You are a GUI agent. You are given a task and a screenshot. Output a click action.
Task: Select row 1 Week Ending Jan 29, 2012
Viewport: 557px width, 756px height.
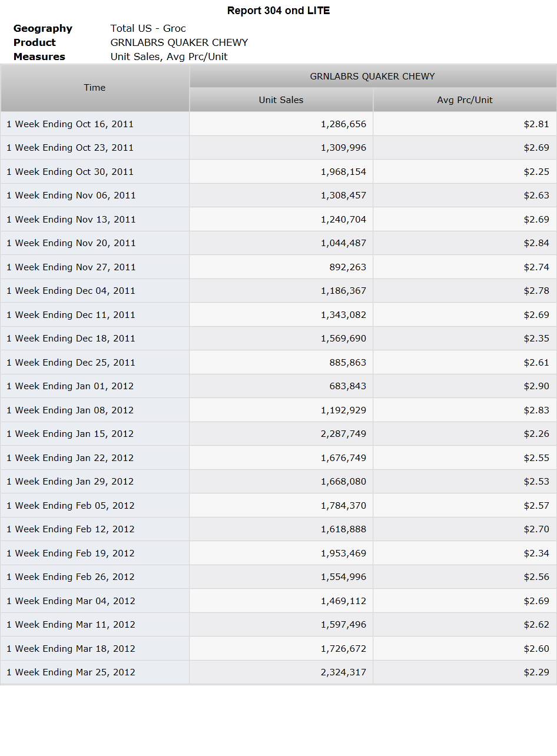(x=278, y=482)
